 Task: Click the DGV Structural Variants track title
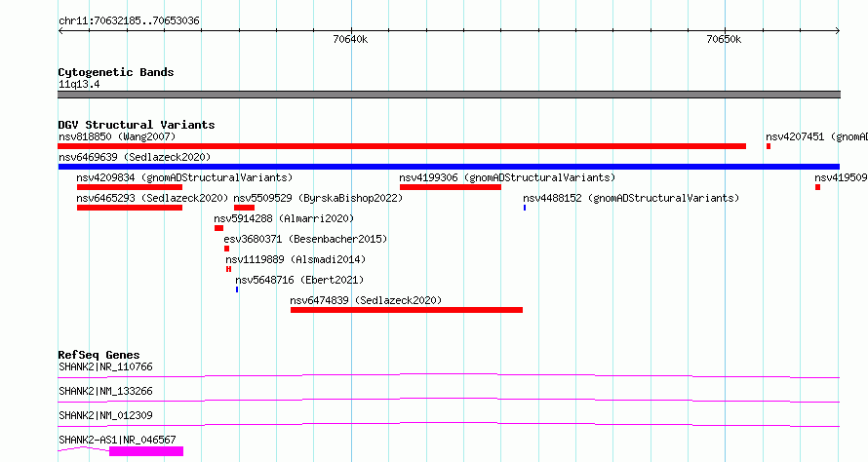click(x=137, y=125)
